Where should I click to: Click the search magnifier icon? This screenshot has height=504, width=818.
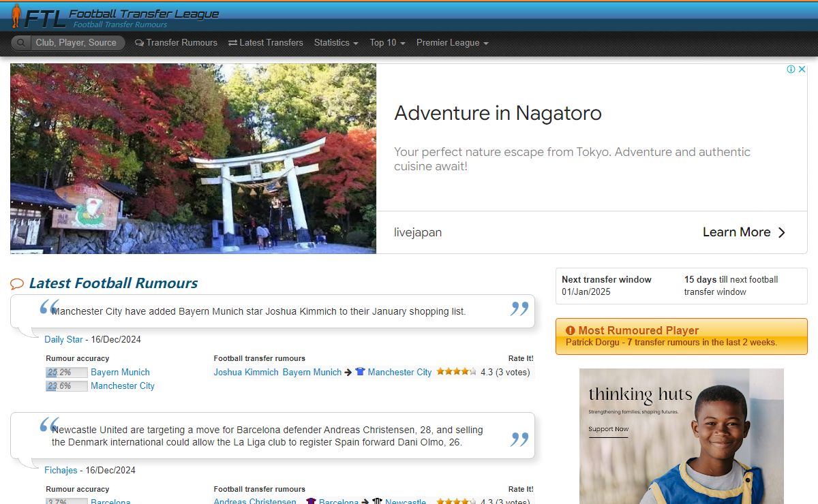pyautogui.click(x=22, y=43)
